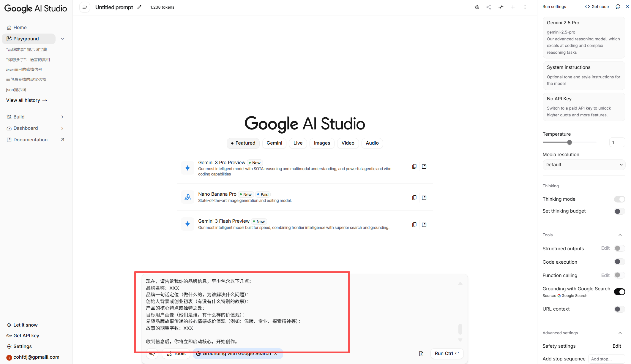Copy Gemini 3 Pro Preview model ID
This screenshot has width=631, height=364.
coord(414,167)
